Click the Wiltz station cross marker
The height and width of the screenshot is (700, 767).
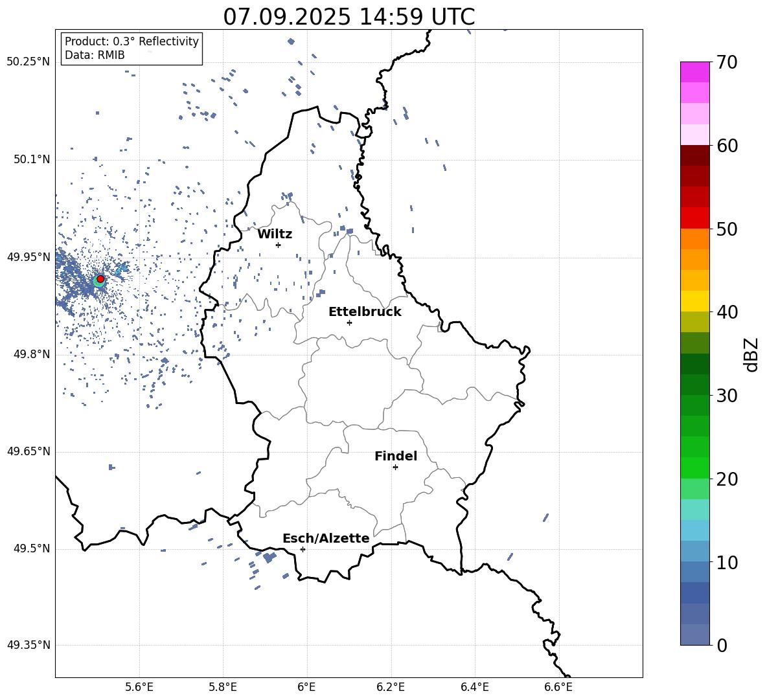[279, 245]
